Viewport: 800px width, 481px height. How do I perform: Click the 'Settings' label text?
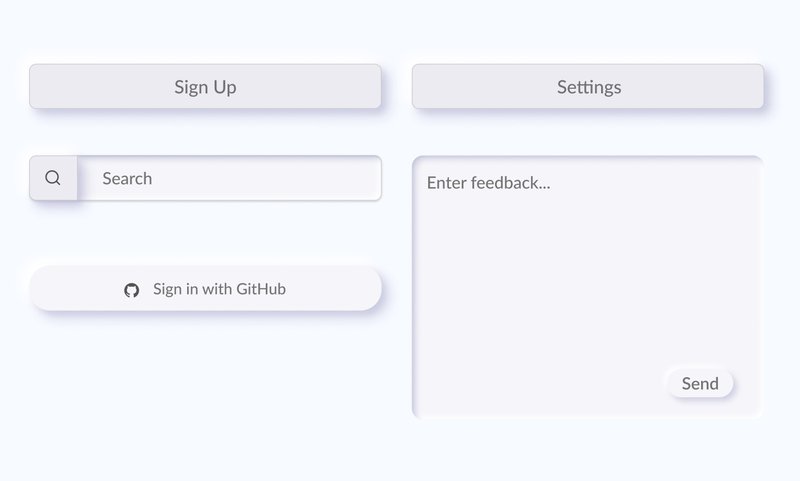click(x=588, y=87)
